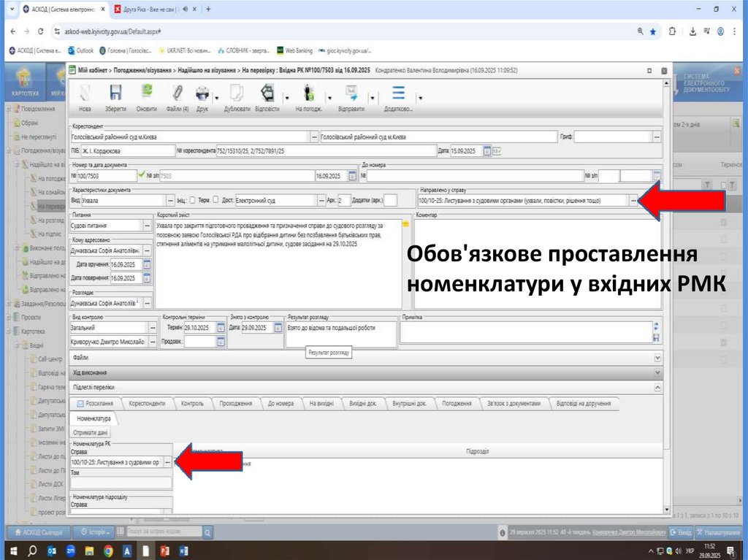Click into Коментар text area
The width and height of the screenshot is (748, 560).
tap(538, 264)
